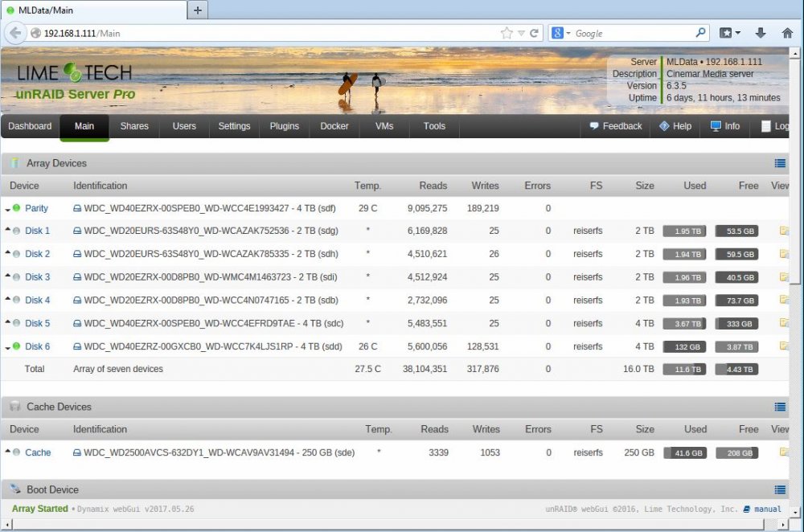Switch to the Shares tab
Viewport: 804px width, 532px height.
click(x=134, y=126)
